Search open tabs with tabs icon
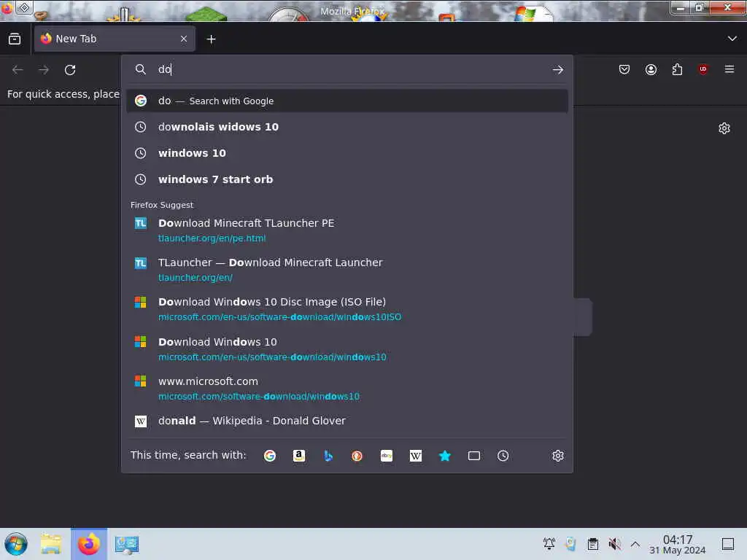 (473, 456)
